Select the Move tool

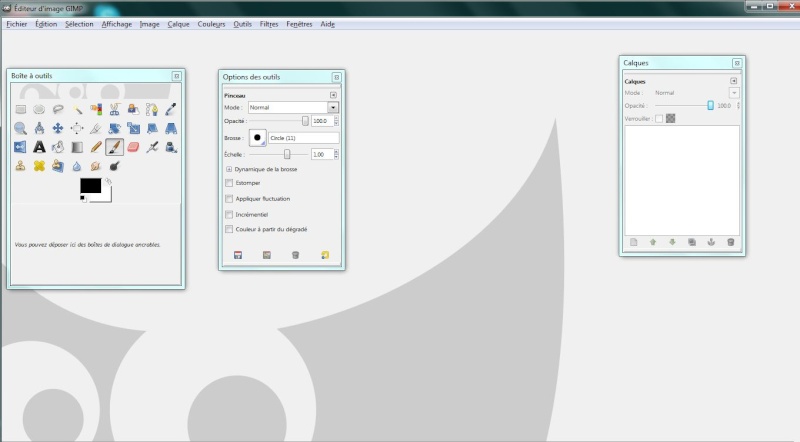pos(58,128)
